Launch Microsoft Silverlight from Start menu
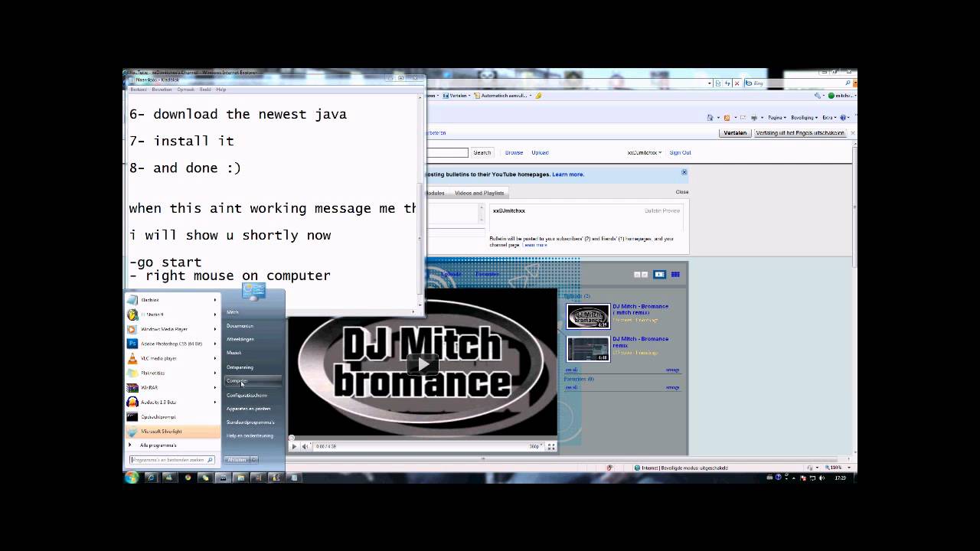Image resolution: width=980 pixels, height=551 pixels. tap(172, 431)
